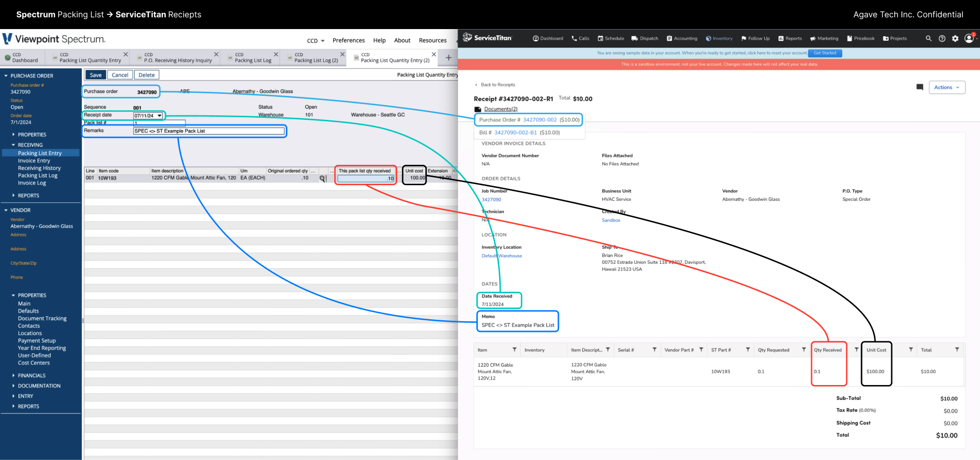This screenshot has height=460, width=980.
Task: Filter the Qty Requested column
Action: 804,349
